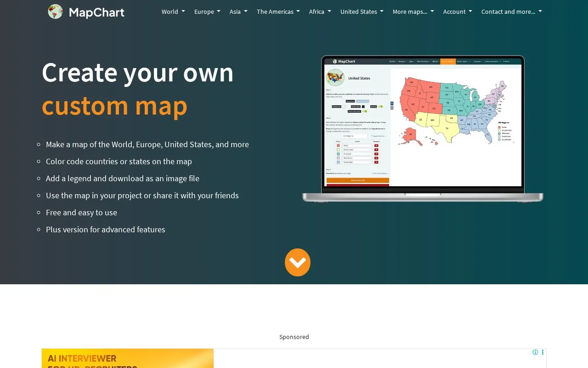Expand The Americas menu
This screenshot has width=588, height=368.
[x=278, y=11]
